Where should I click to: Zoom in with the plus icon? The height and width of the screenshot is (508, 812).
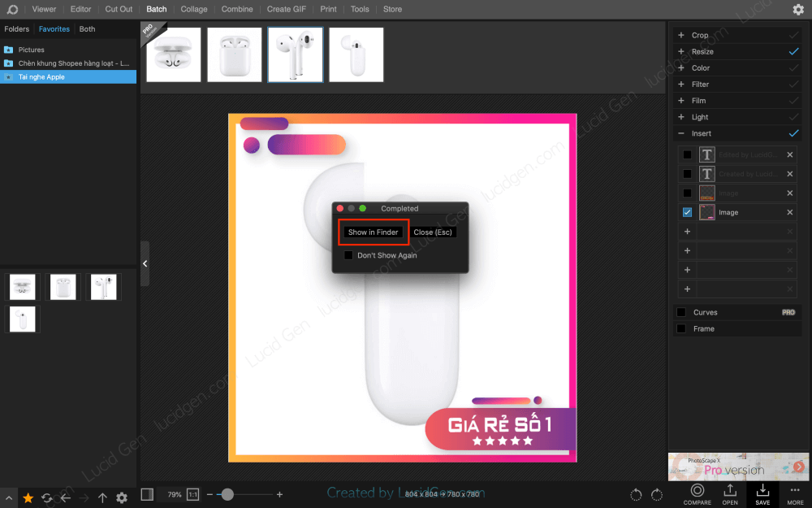279,494
